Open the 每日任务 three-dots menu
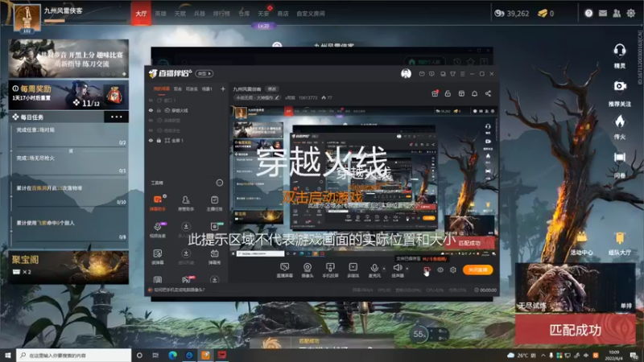The height and width of the screenshot is (362, 644). coord(116,117)
